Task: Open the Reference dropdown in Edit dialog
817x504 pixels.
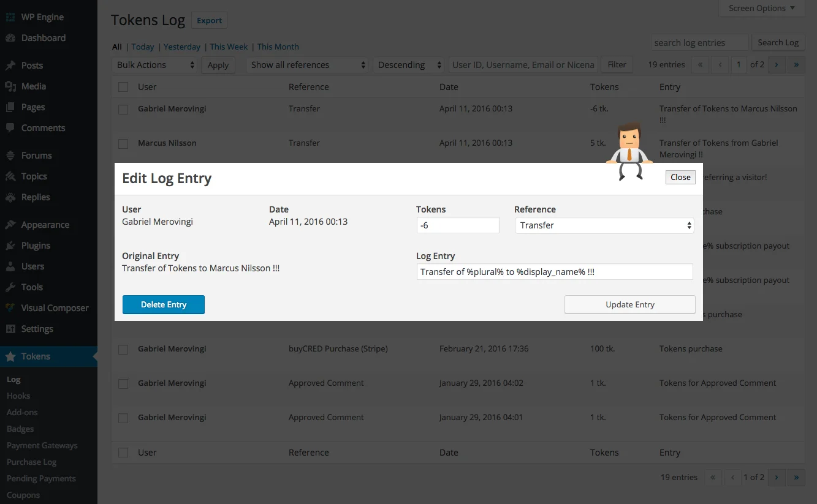Action: [604, 225]
